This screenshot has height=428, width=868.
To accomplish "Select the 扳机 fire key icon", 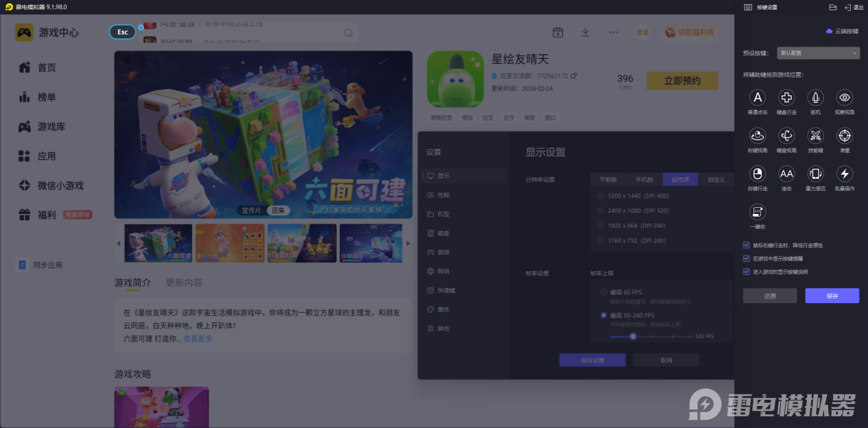I will (815, 97).
